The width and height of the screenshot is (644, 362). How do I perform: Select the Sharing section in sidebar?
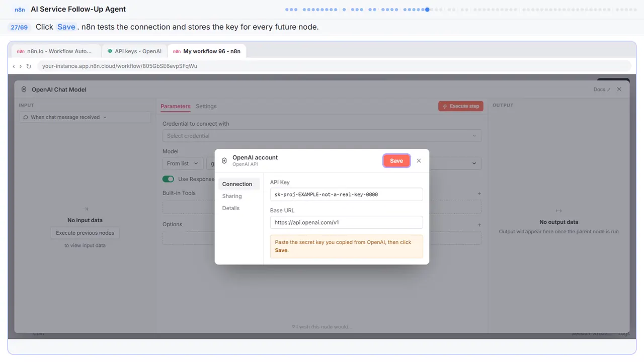(232, 196)
